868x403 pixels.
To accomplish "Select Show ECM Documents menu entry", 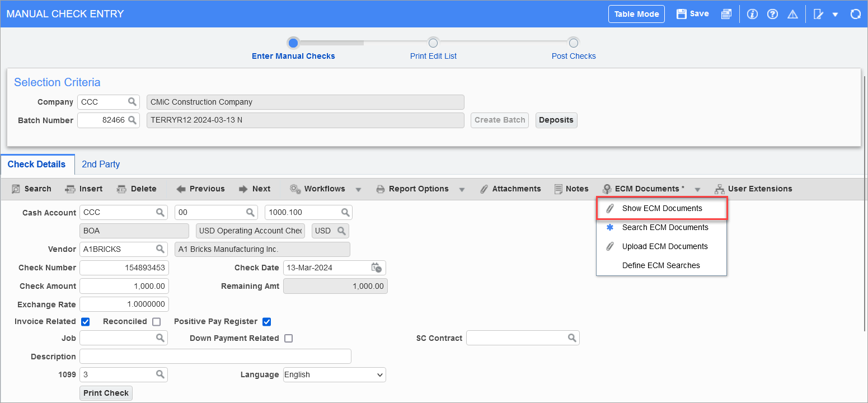I will tap(661, 208).
